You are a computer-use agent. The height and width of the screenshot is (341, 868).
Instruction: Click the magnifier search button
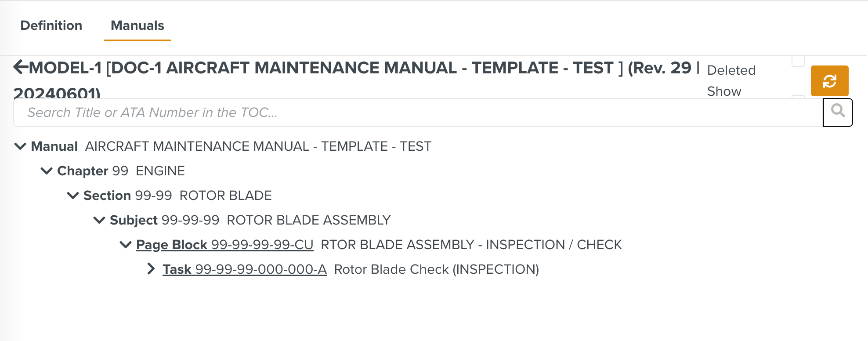838,112
